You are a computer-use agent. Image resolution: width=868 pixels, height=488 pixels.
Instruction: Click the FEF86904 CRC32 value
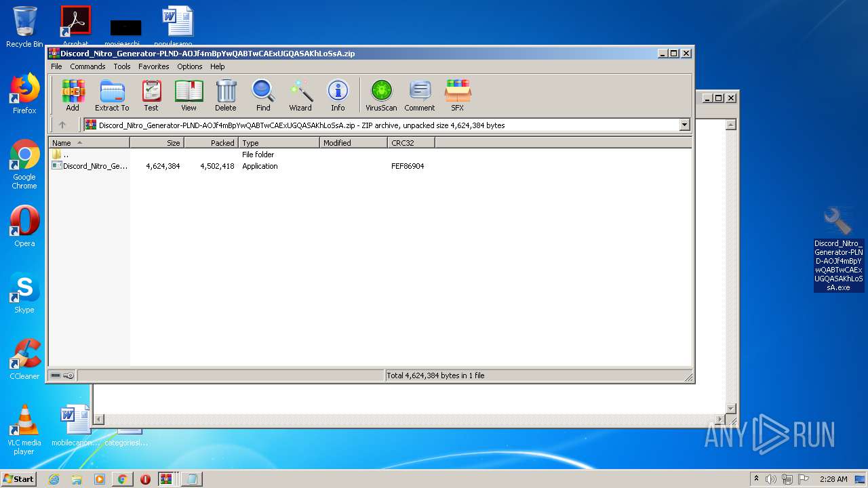coord(408,166)
